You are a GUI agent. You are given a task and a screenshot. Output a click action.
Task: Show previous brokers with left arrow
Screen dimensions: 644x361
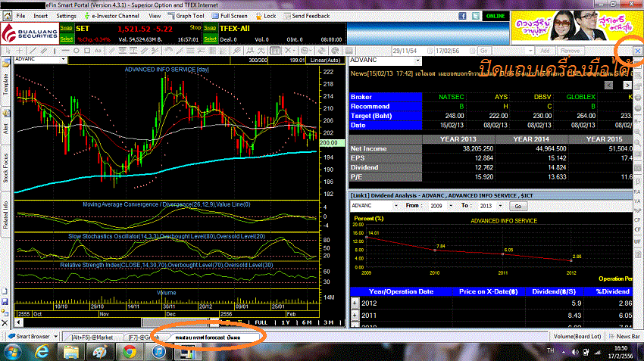point(608,85)
